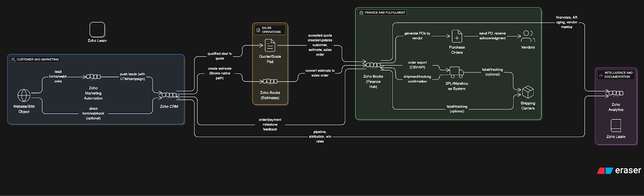Select the 'Website/BIM Object' node label
Viewport: 644px width, 196px height.
click(24, 109)
